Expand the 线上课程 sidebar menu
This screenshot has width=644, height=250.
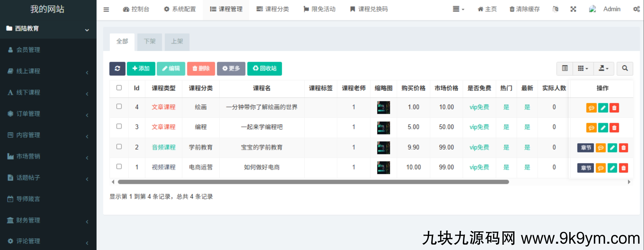(48, 71)
